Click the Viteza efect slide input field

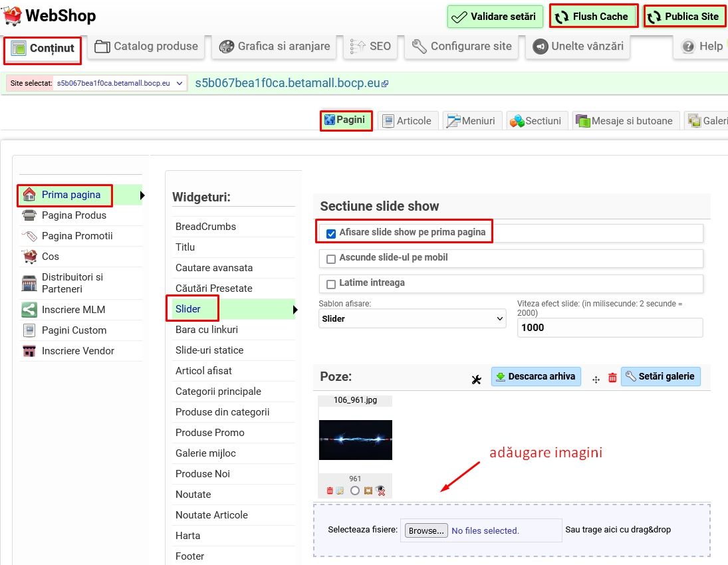point(609,327)
